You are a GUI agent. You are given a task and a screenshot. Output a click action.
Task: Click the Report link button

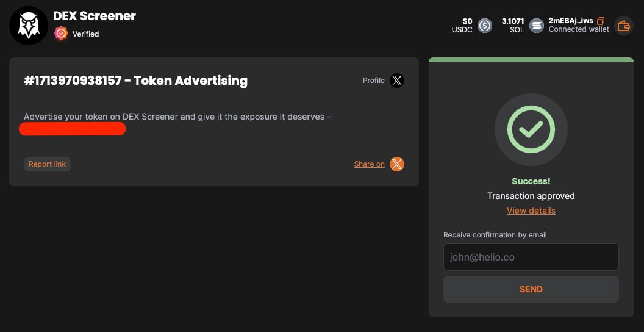[47, 164]
